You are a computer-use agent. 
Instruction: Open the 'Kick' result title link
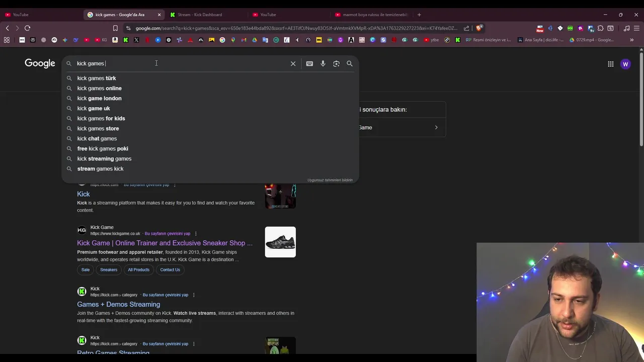(84, 194)
